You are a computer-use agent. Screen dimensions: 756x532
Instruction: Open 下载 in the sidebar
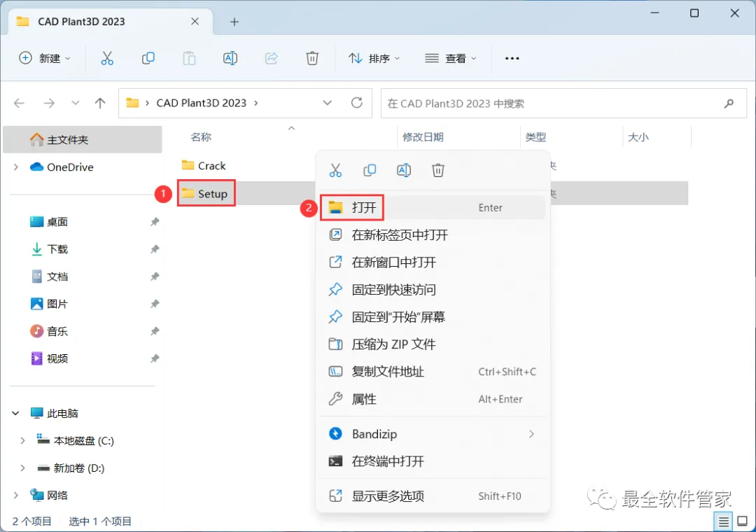pyautogui.click(x=49, y=249)
